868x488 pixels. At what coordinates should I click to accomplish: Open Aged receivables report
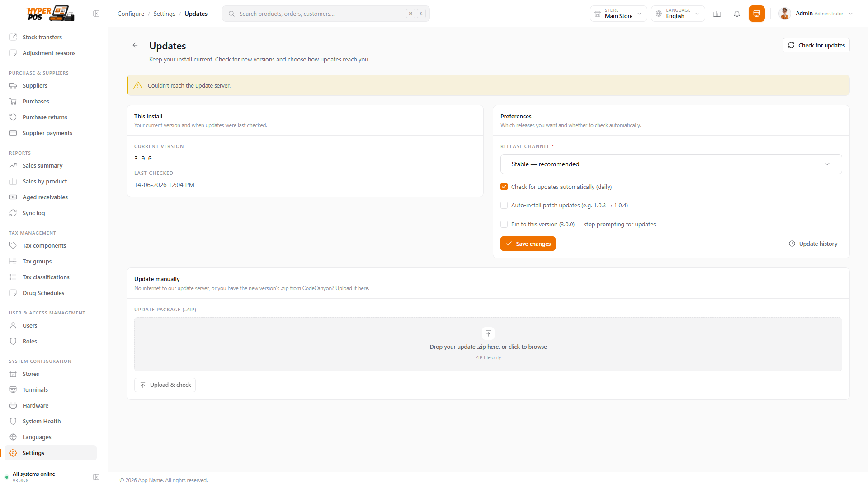[x=51, y=197]
